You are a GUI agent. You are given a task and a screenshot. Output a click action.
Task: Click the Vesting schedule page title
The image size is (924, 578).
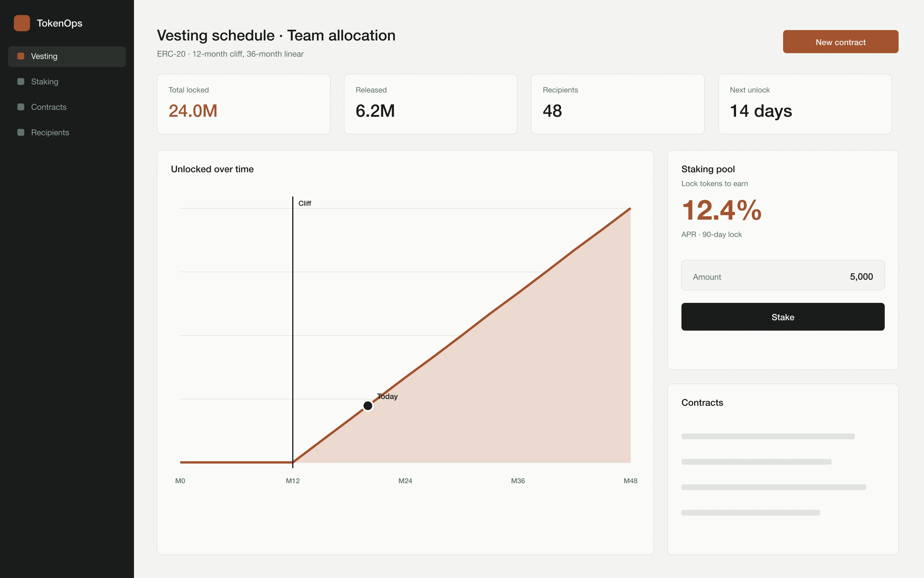coord(276,36)
